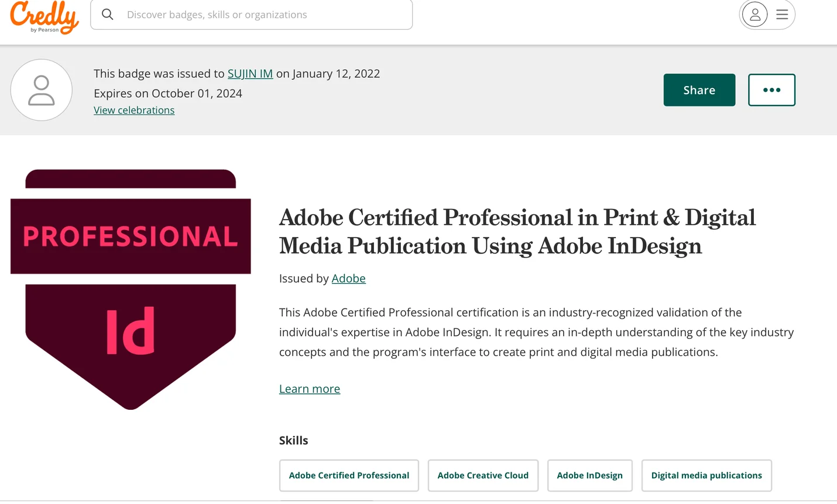The image size is (837, 504).
Task: Open the three-dots more options button
Action: coord(771,90)
